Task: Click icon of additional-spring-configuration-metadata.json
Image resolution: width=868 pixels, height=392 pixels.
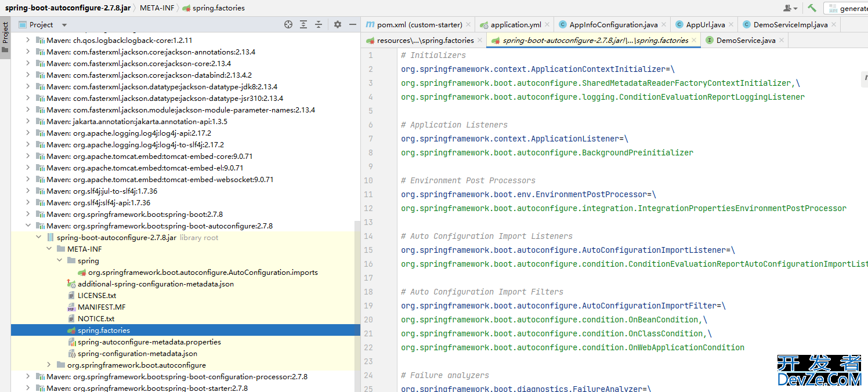Action: [x=71, y=284]
